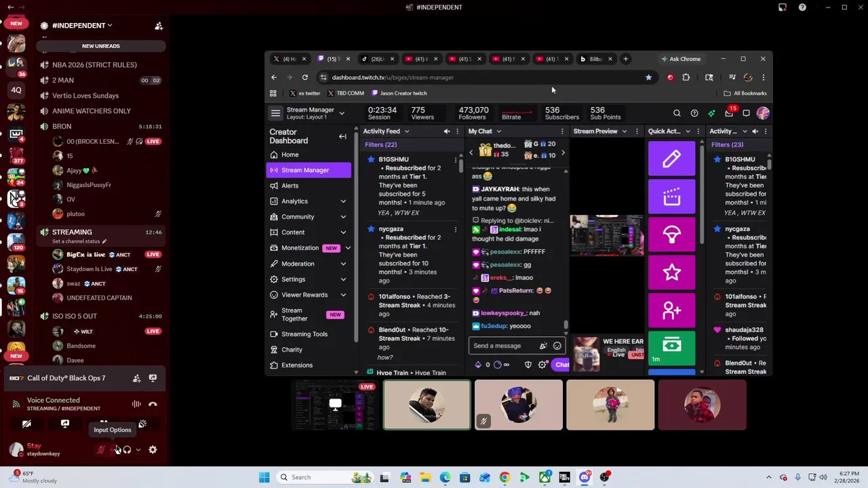Select the LIVE stream thumbnail tile
Screen dimensions: 868x488
point(335,405)
